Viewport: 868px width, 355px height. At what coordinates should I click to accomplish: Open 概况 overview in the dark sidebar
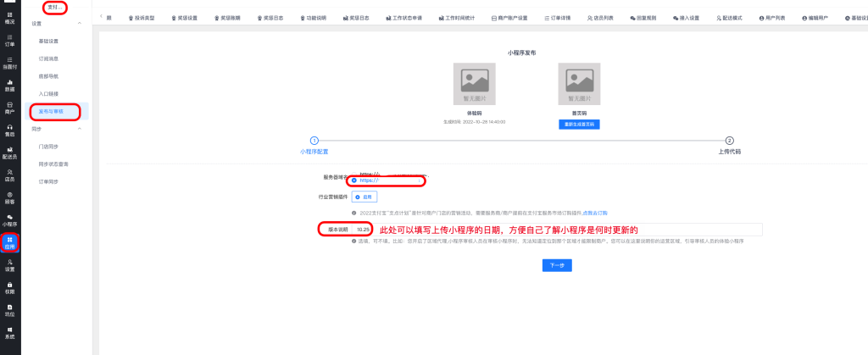(x=9, y=18)
